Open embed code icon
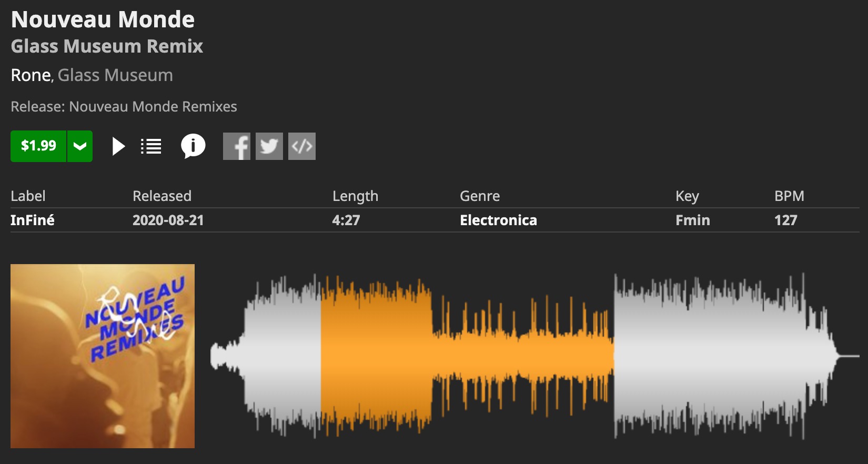Image resolution: width=868 pixels, height=464 pixels. 302,146
